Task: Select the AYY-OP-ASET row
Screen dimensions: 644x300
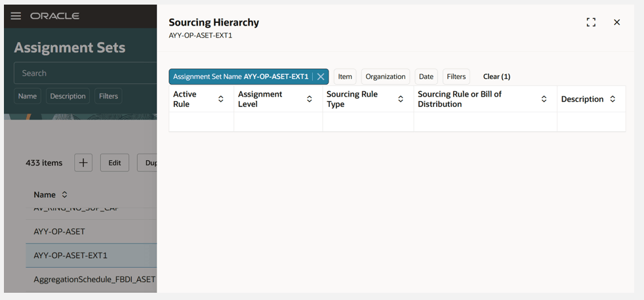Action: tap(59, 231)
